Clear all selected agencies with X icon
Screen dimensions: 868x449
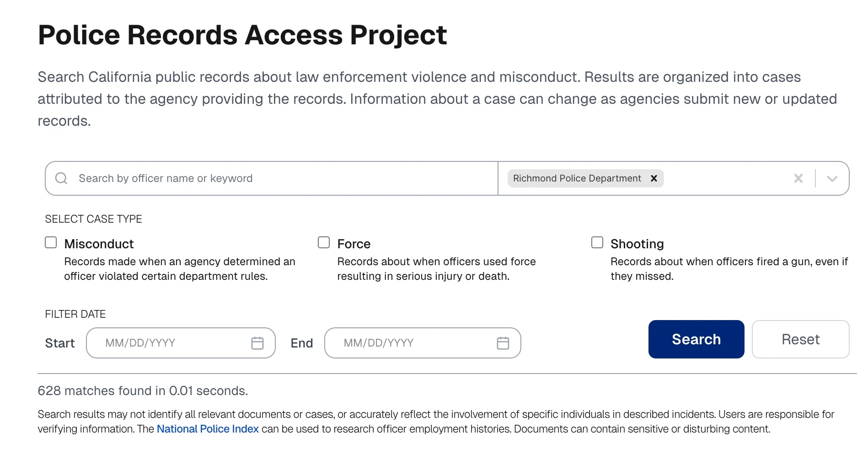tap(798, 178)
